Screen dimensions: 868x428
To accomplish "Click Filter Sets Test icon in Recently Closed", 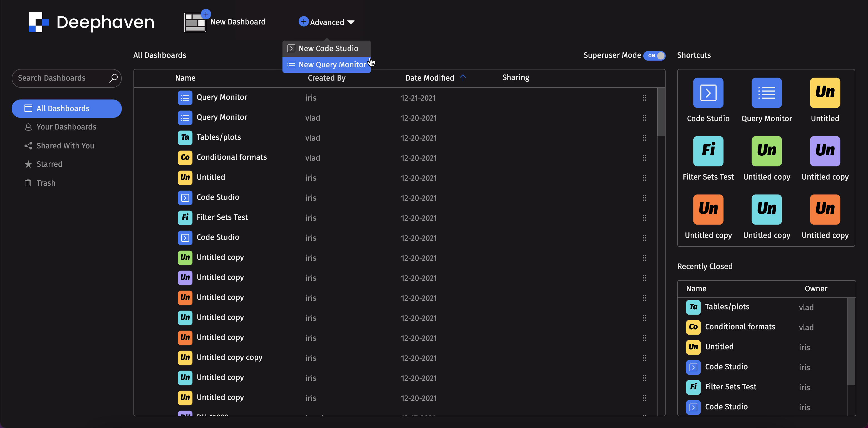I will tap(693, 387).
